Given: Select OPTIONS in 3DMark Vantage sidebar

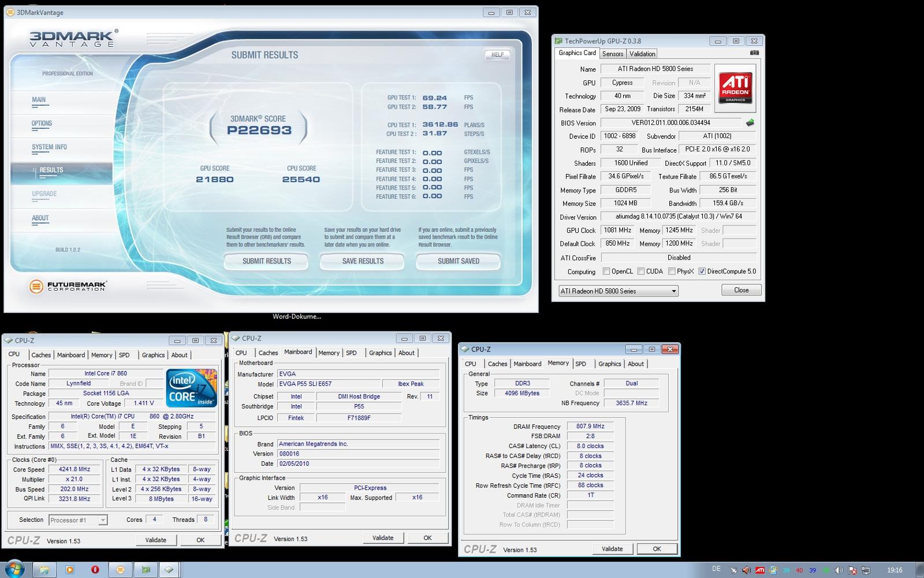Looking at the screenshot, I should pyautogui.click(x=42, y=123).
